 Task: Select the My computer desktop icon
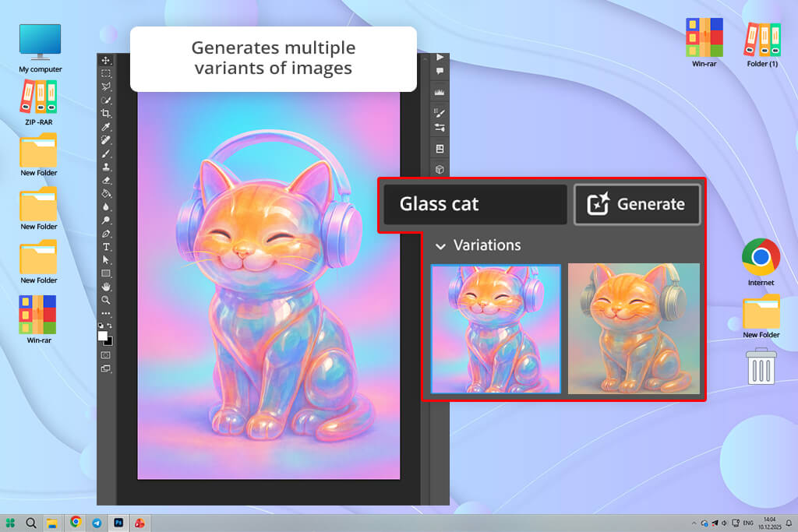pos(41,48)
